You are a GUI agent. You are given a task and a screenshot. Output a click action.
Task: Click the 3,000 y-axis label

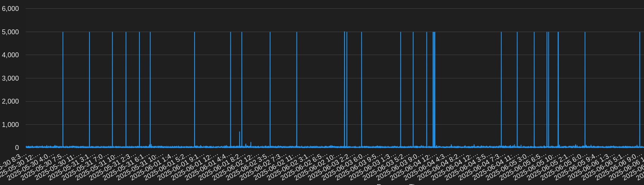point(11,78)
